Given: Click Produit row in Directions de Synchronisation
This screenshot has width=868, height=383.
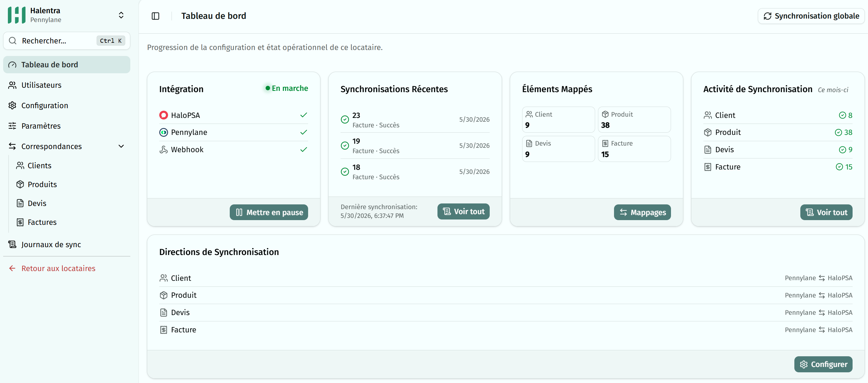Looking at the screenshot, I should pyautogui.click(x=506, y=295).
